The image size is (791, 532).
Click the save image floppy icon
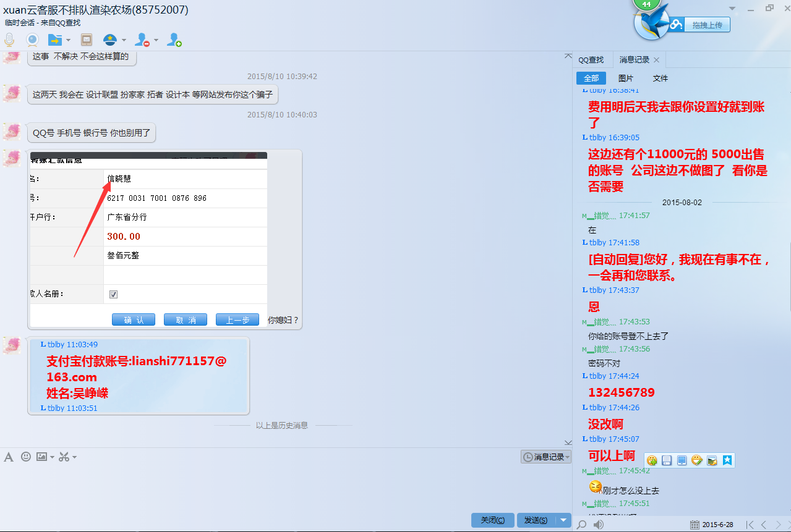click(x=667, y=460)
